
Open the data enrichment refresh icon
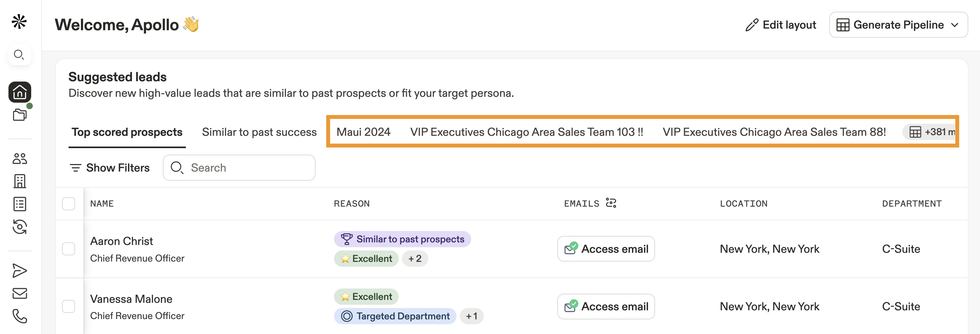click(20, 227)
